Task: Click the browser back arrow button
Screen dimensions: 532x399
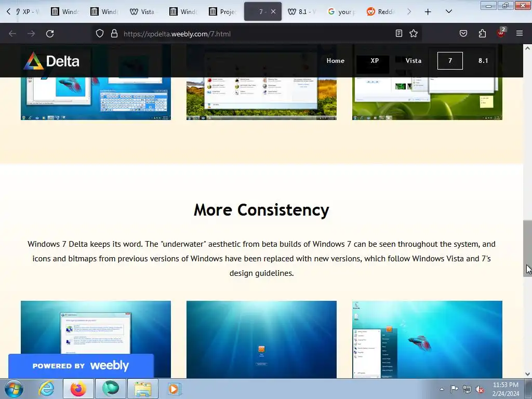Action: [12, 34]
